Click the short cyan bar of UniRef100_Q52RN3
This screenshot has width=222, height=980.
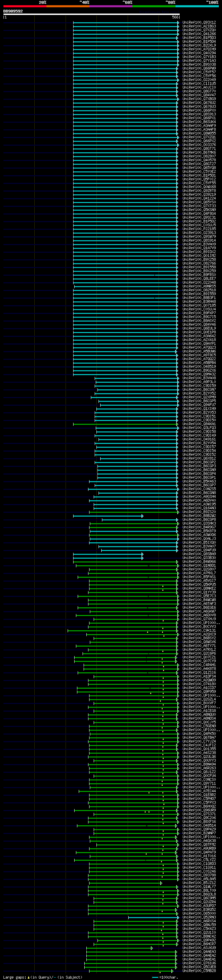(x=154, y=918)
